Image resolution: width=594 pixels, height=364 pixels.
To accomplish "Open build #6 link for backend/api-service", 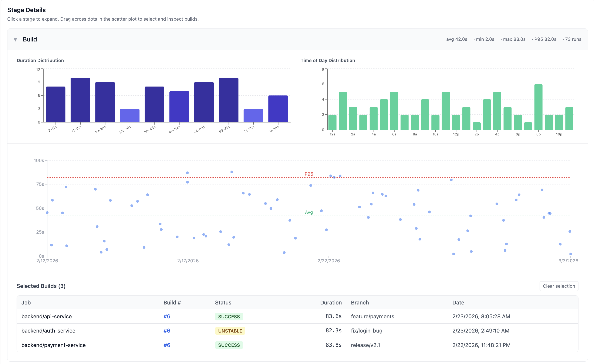I will click(x=167, y=316).
